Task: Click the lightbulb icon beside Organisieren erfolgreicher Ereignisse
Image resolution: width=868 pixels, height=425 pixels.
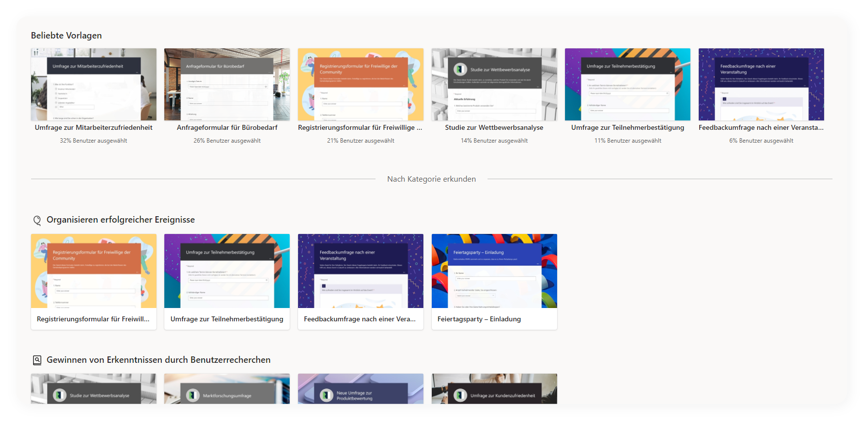Action: click(37, 220)
